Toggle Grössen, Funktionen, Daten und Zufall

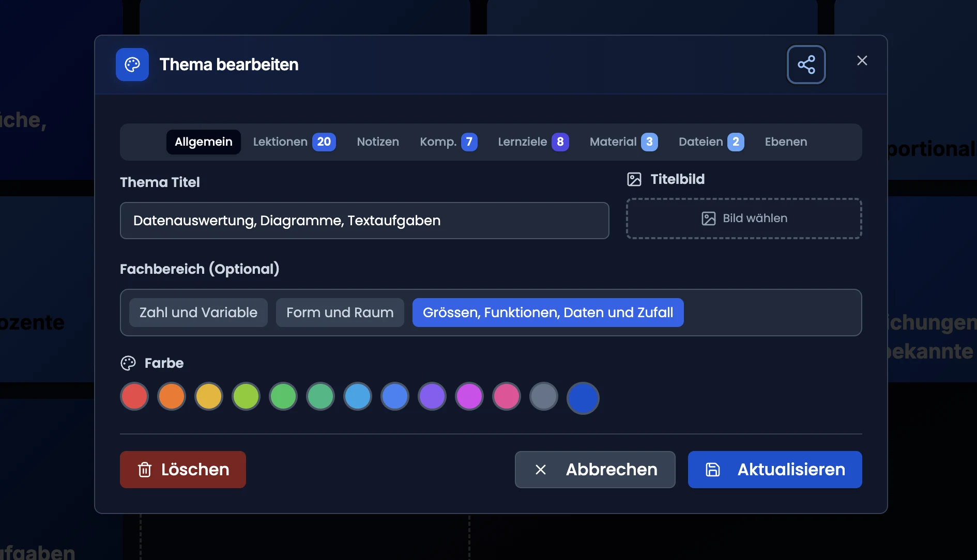[x=548, y=313]
